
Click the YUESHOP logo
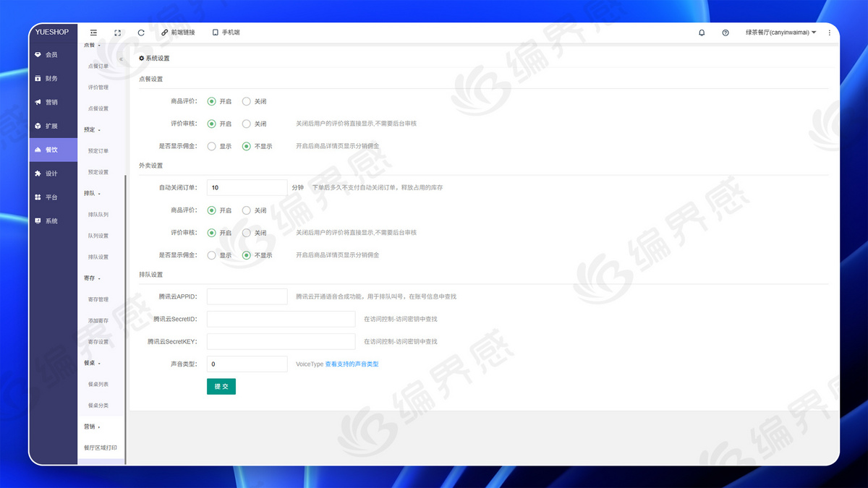coord(52,32)
